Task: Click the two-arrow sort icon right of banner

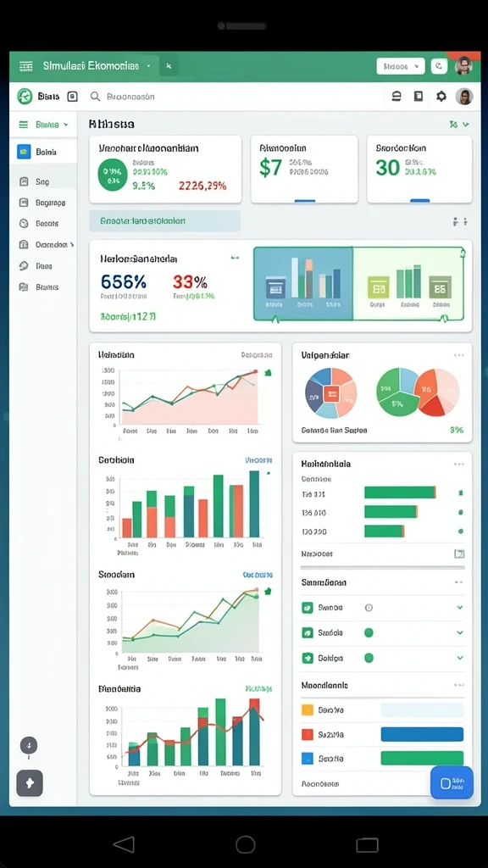Action: coord(460,221)
